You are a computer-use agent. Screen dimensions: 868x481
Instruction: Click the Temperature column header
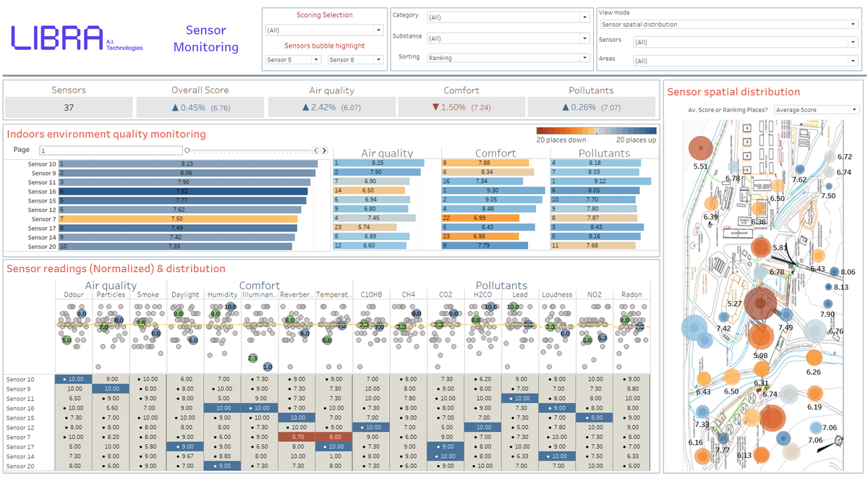[x=334, y=294]
